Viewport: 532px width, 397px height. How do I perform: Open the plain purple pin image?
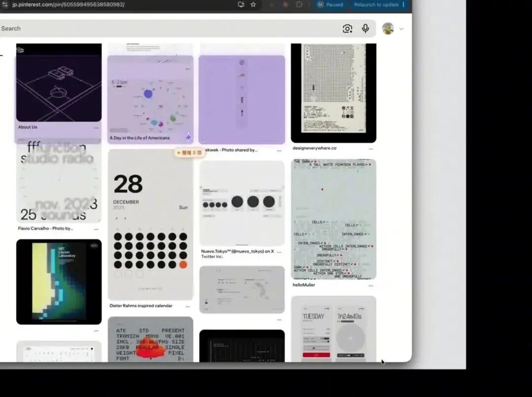(x=242, y=99)
